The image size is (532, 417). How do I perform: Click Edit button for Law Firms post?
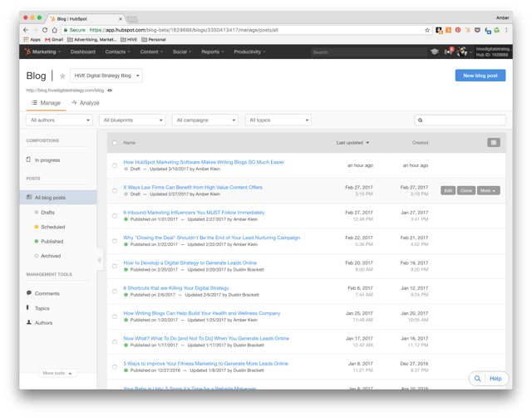pos(448,190)
